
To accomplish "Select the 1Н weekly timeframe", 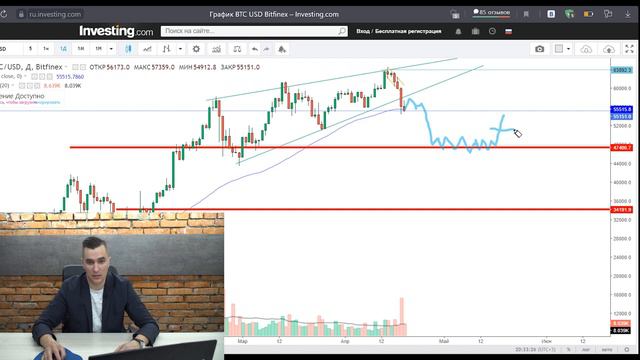I will click(x=81, y=49).
